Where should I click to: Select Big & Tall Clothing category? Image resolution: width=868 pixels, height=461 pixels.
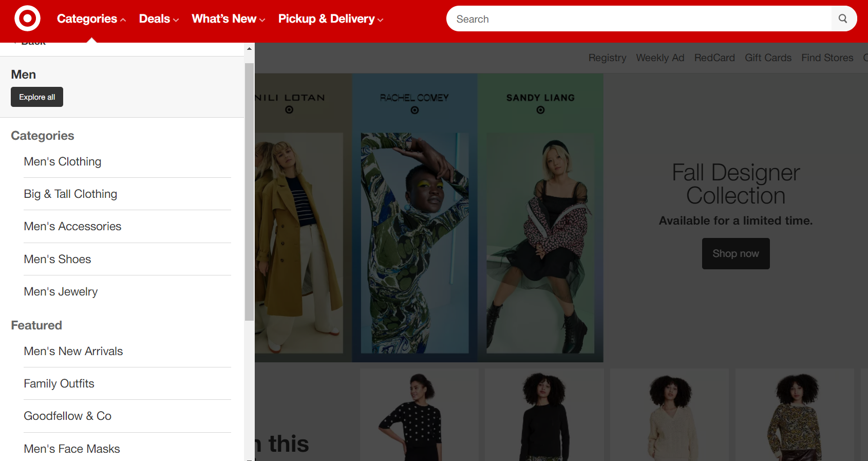pos(127,194)
